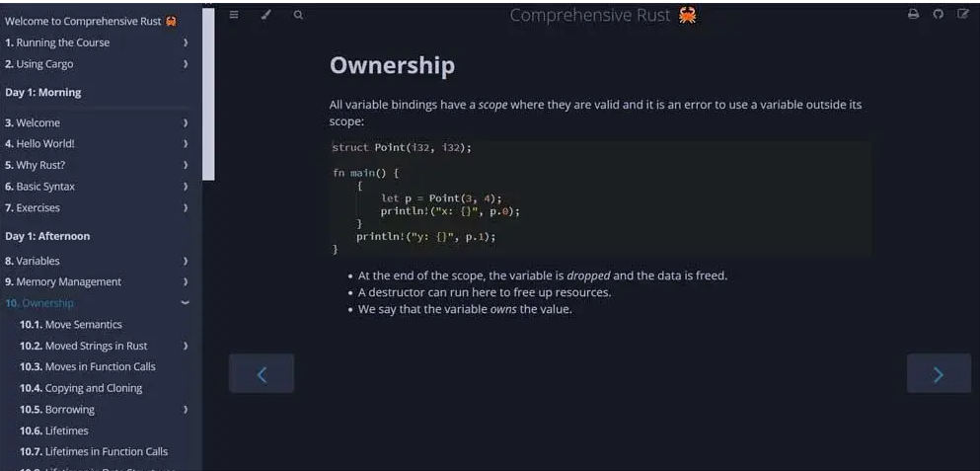Viewport: 980px width, 471px height.
Task: Open 10.2. Moved Strings in Rust
Action: [84, 346]
